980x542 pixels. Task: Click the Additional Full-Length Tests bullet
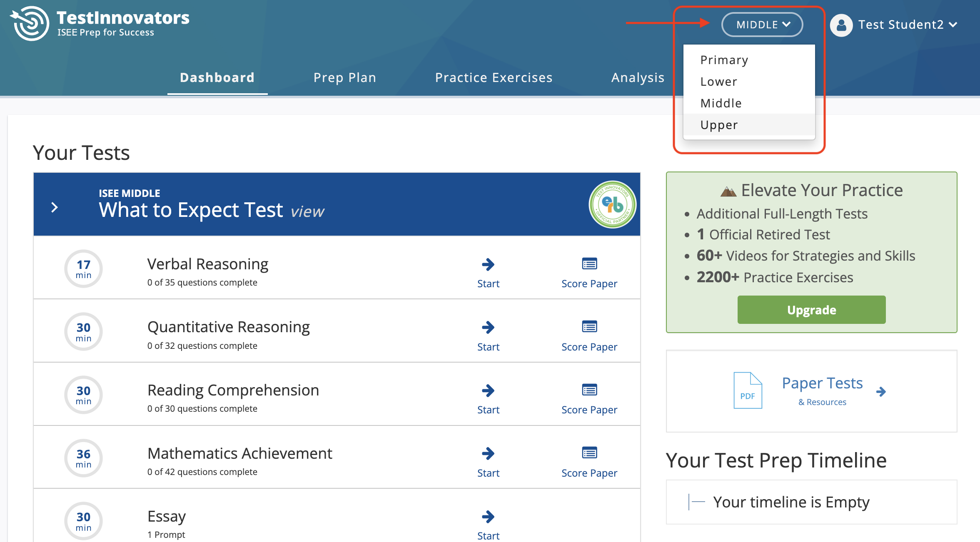782,214
